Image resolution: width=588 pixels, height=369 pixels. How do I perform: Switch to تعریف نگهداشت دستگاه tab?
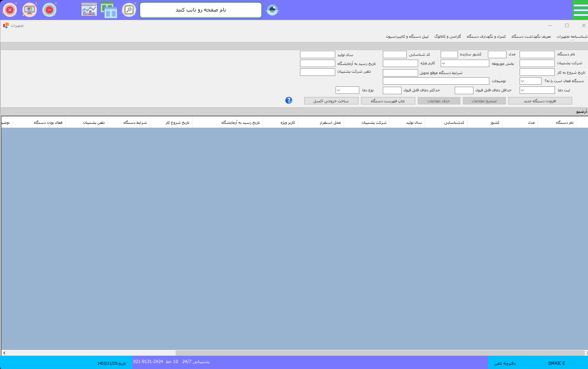coord(531,37)
